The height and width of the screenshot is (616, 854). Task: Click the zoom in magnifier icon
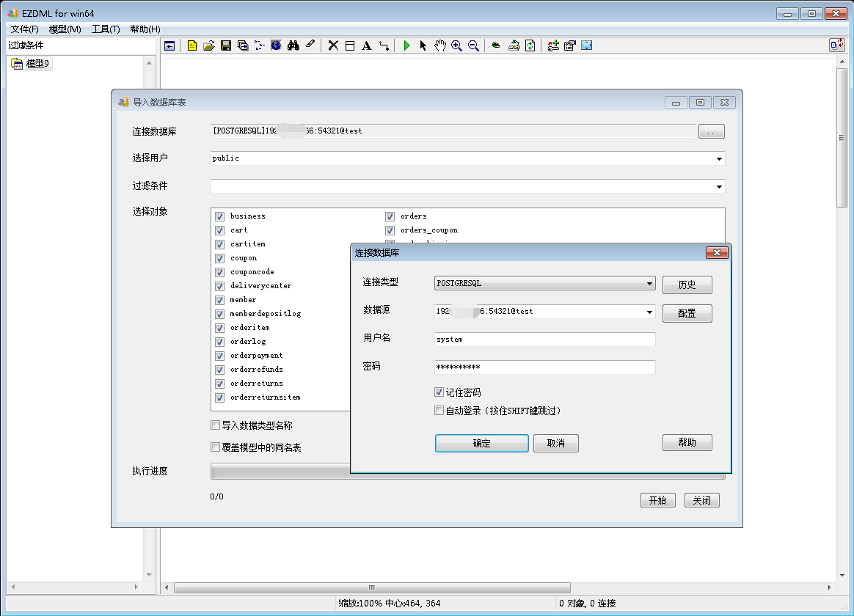click(456, 45)
